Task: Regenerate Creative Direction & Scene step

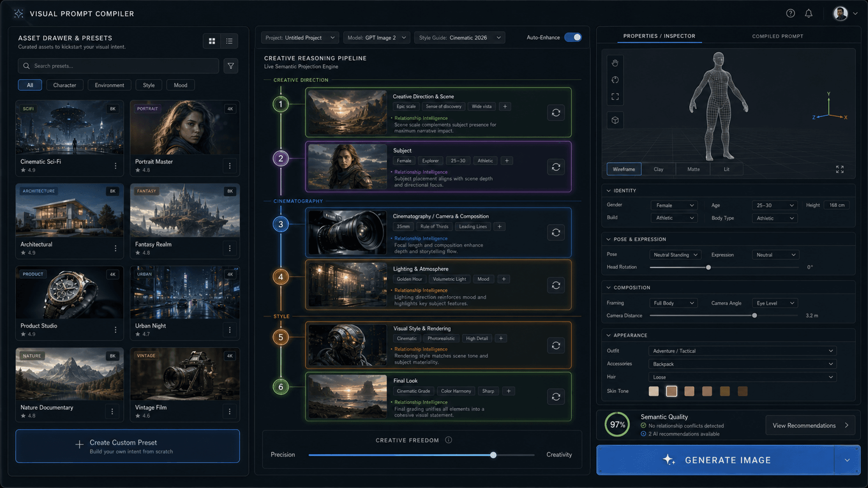Action: pyautogui.click(x=556, y=113)
